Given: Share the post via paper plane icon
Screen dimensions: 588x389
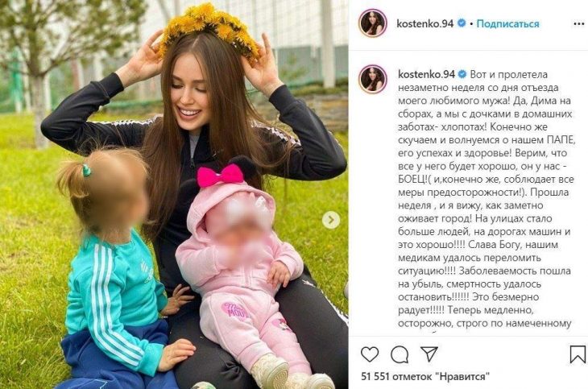Looking at the screenshot, I should [x=429, y=354].
